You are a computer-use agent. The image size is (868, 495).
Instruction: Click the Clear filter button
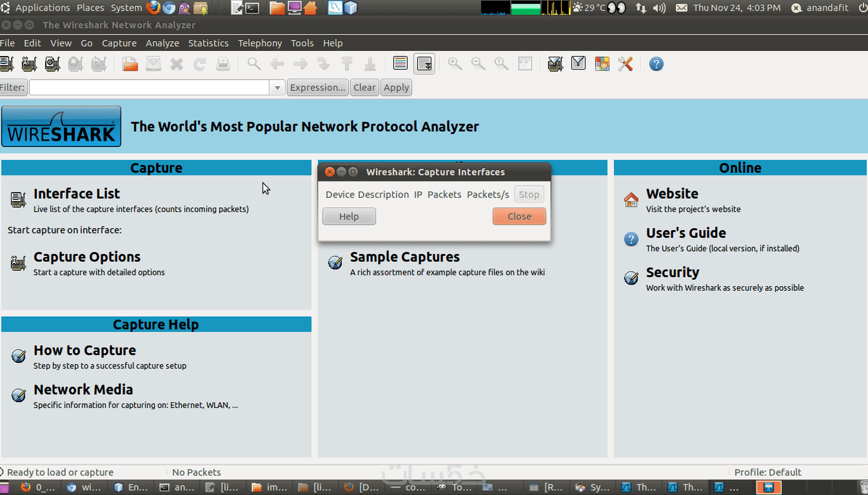click(x=365, y=88)
